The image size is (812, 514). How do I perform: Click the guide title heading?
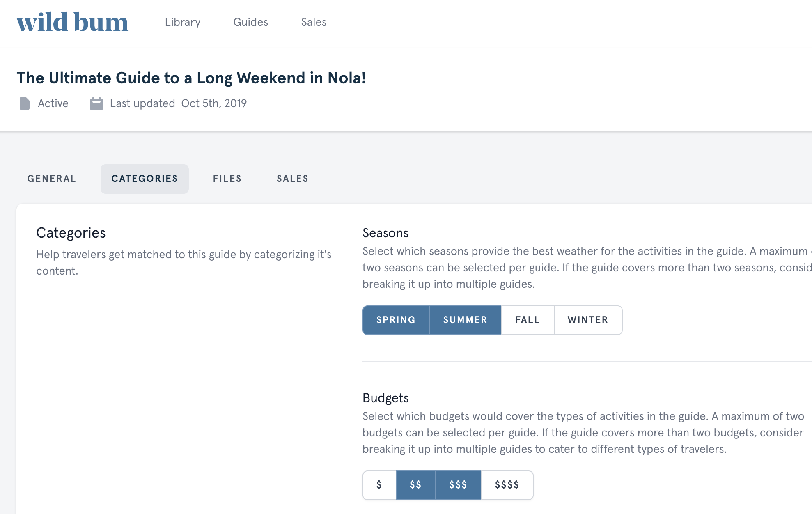191,78
